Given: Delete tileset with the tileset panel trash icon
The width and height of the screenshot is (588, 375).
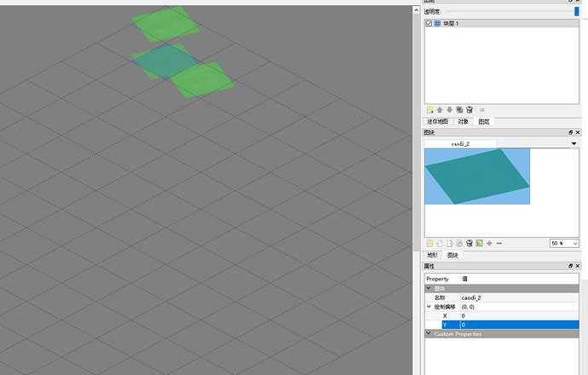Looking at the screenshot, I should (470, 244).
